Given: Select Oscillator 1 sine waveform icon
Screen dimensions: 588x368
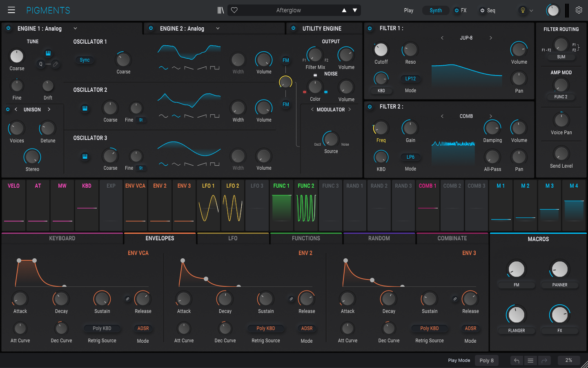Looking at the screenshot, I should click(x=163, y=68).
